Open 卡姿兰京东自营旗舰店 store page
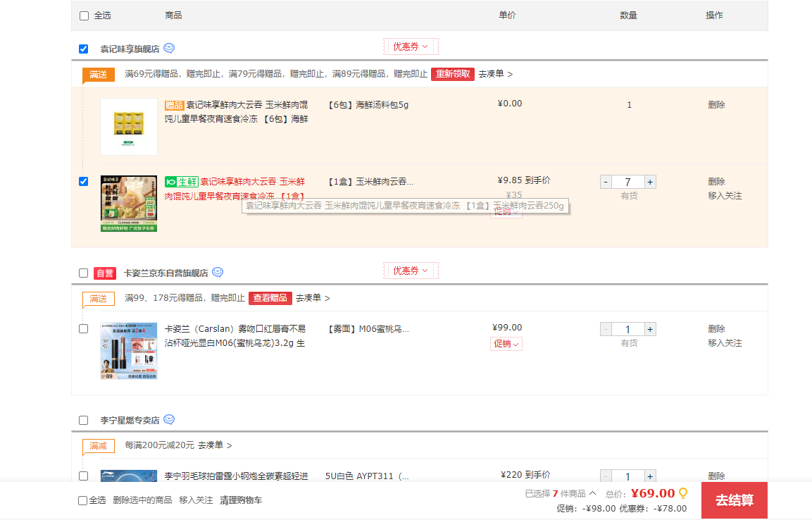Viewport: 812px width, 520px height. pos(165,273)
